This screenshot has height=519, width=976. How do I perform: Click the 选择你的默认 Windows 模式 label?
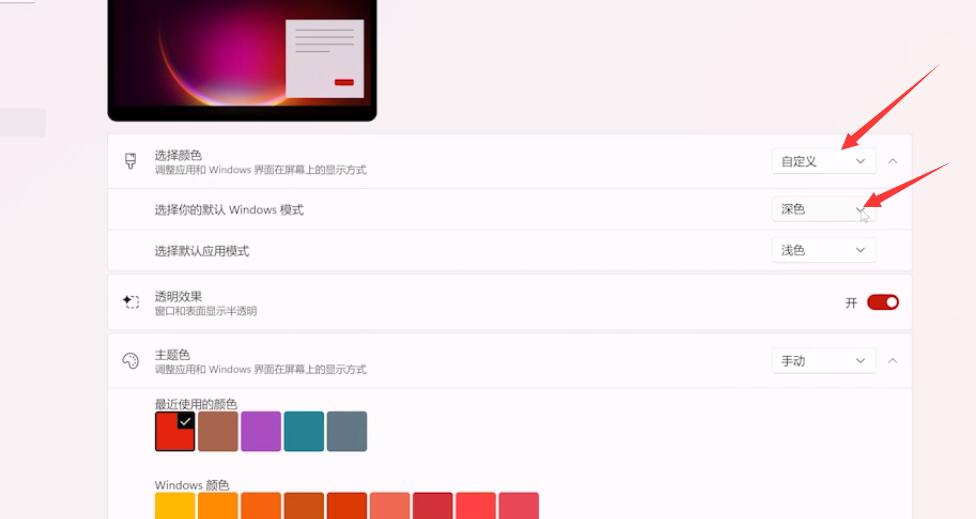[229, 210]
